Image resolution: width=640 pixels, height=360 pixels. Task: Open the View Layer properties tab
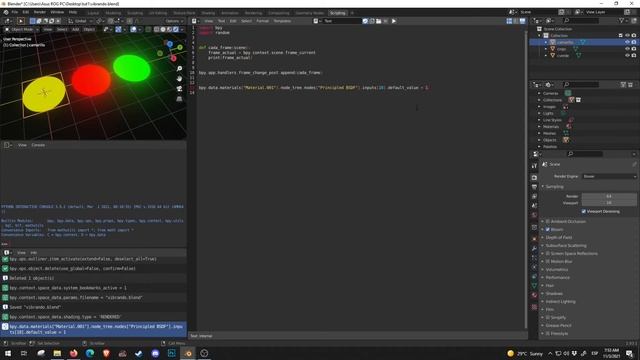pos(534,196)
